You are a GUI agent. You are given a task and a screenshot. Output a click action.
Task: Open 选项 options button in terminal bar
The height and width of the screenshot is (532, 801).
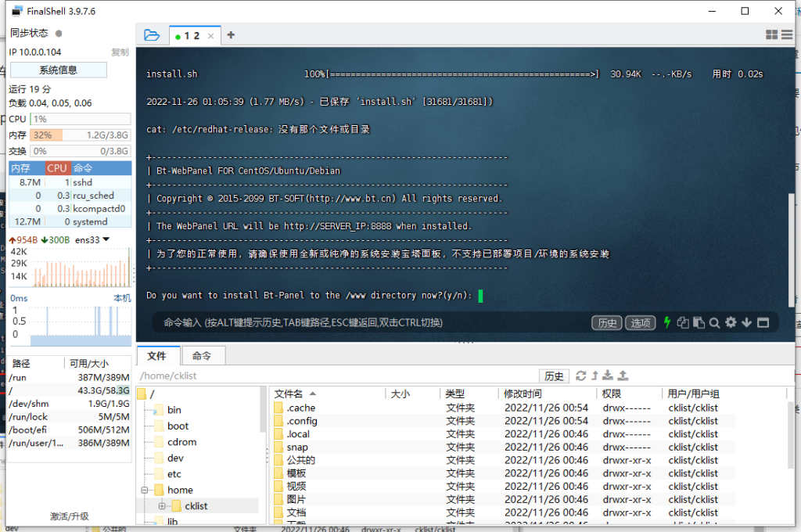[641, 323]
